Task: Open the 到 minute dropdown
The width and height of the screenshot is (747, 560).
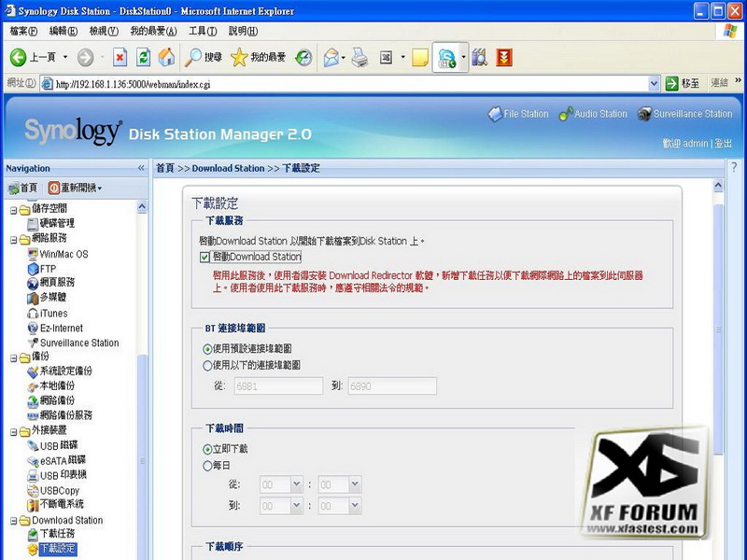Action: pos(355,505)
